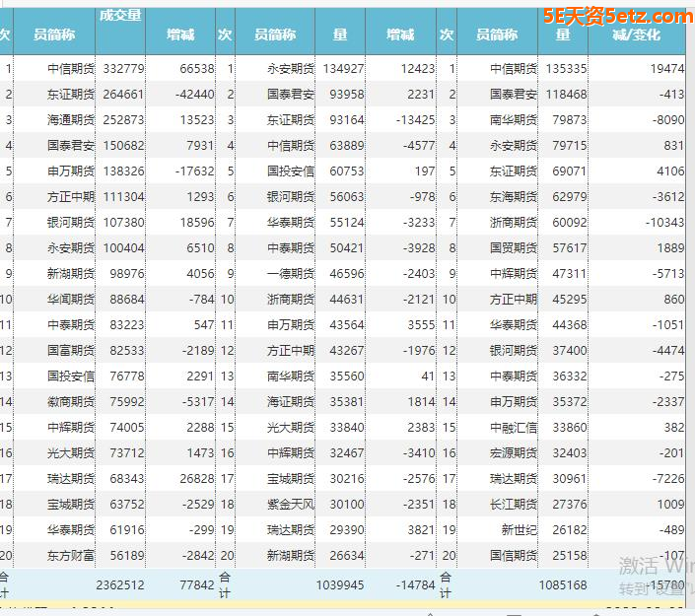The width and height of the screenshot is (695, 616).
Task: Click the -42440 change cell
Action: click(194, 95)
